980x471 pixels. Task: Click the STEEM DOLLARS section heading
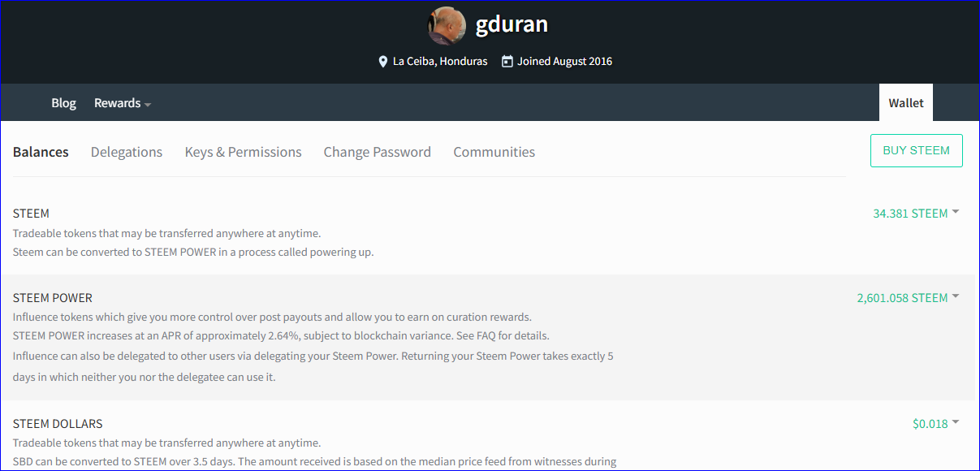point(58,424)
